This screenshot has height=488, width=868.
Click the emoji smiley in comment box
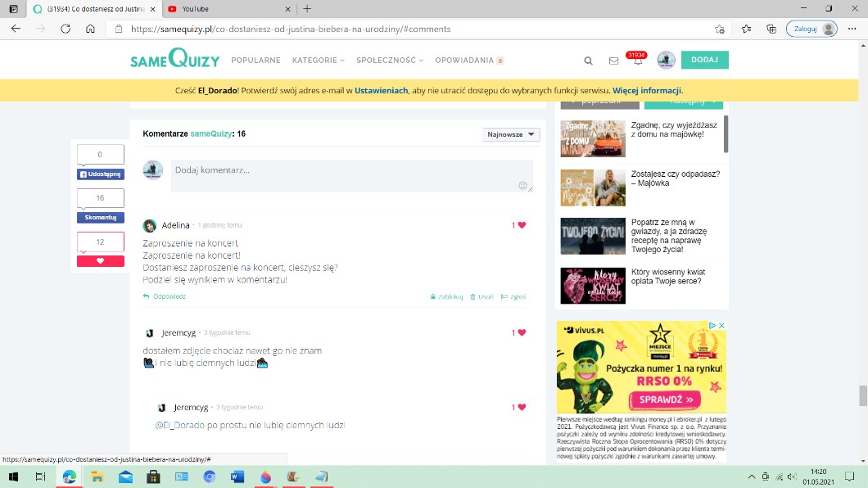point(522,186)
